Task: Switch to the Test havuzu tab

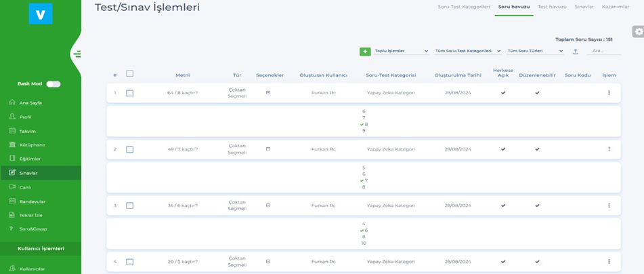Action: (x=552, y=7)
